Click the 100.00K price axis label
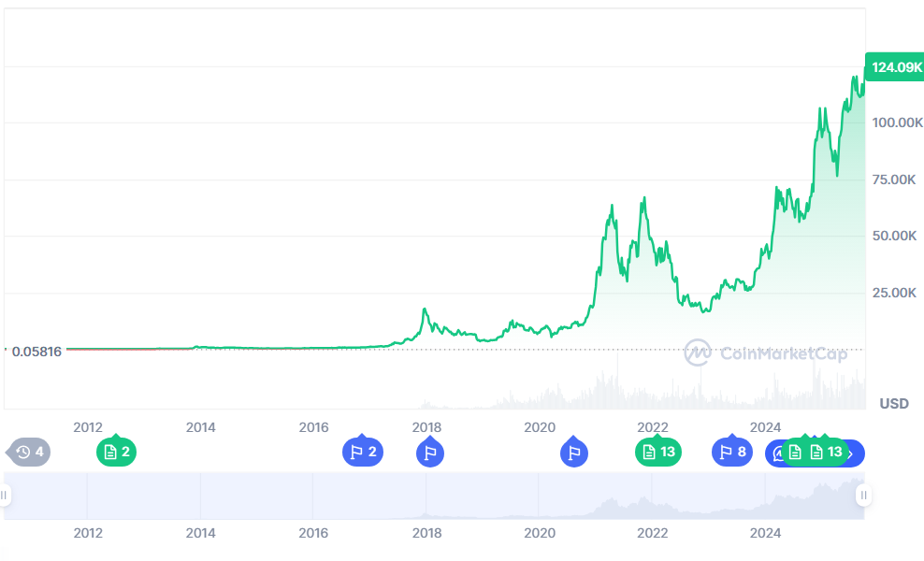 click(894, 122)
